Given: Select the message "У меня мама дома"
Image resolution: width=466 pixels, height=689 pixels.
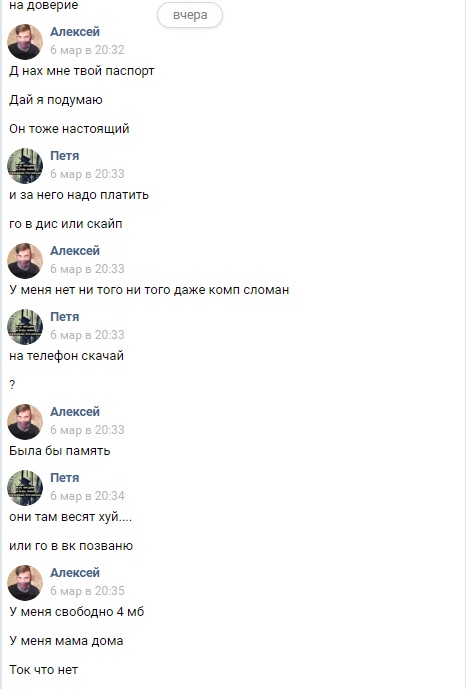Looking at the screenshot, I should pyautogui.click(x=66, y=641).
